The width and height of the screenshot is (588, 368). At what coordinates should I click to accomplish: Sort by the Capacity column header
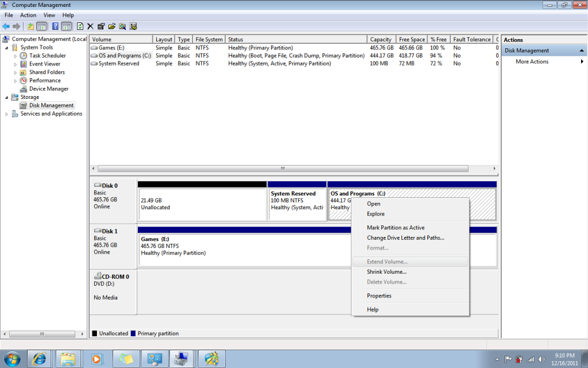(381, 40)
